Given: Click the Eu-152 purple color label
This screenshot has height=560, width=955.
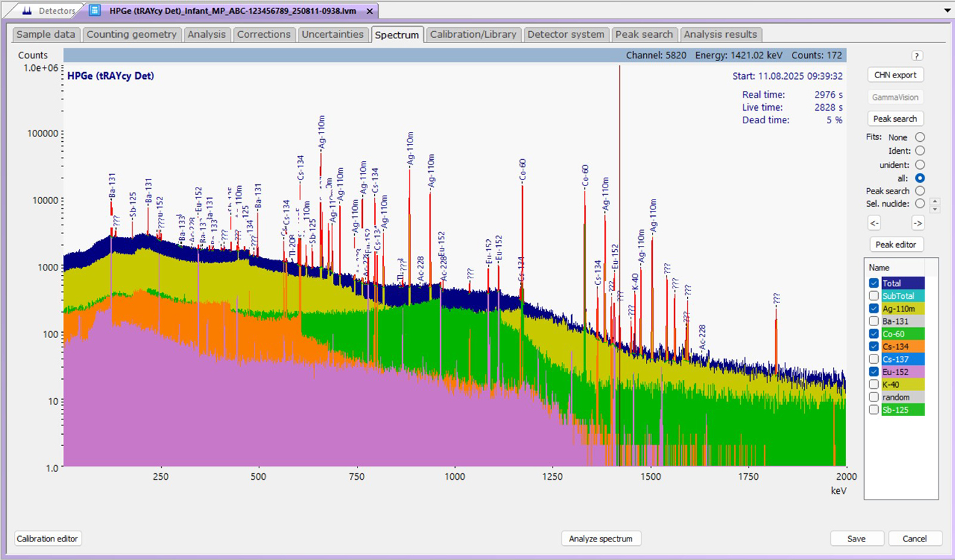Looking at the screenshot, I should 902,372.
